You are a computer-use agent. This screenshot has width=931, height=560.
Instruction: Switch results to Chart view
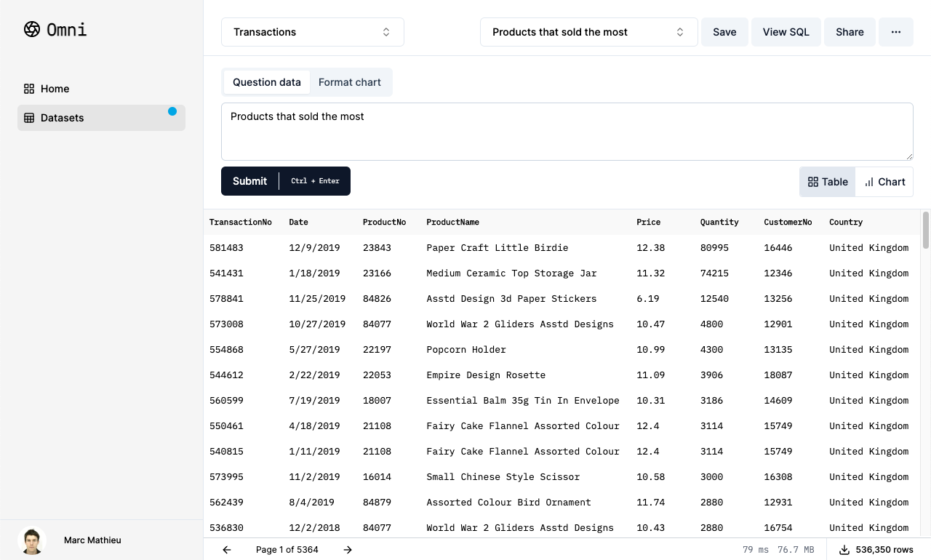point(884,181)
